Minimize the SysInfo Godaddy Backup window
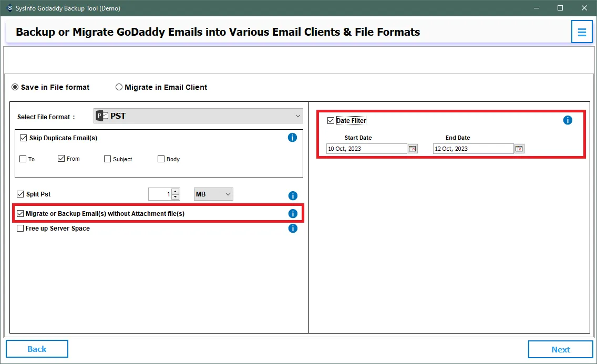Image resolution: width=597 pixels, height=364 pixels. 536,8
